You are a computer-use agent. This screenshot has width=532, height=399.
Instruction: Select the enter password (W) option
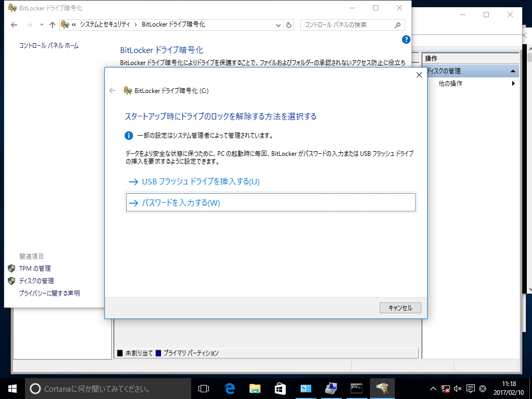[x=270, y=203]
